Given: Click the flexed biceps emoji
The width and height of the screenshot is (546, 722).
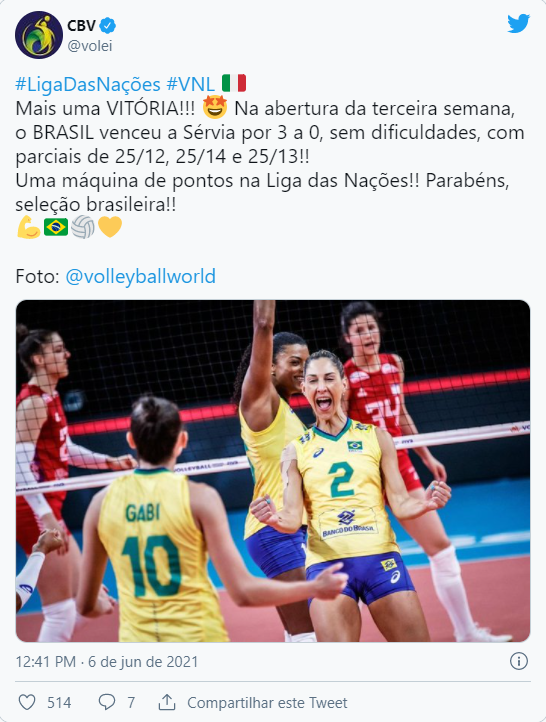Looking at the screenshot, I should click(29, 227).
